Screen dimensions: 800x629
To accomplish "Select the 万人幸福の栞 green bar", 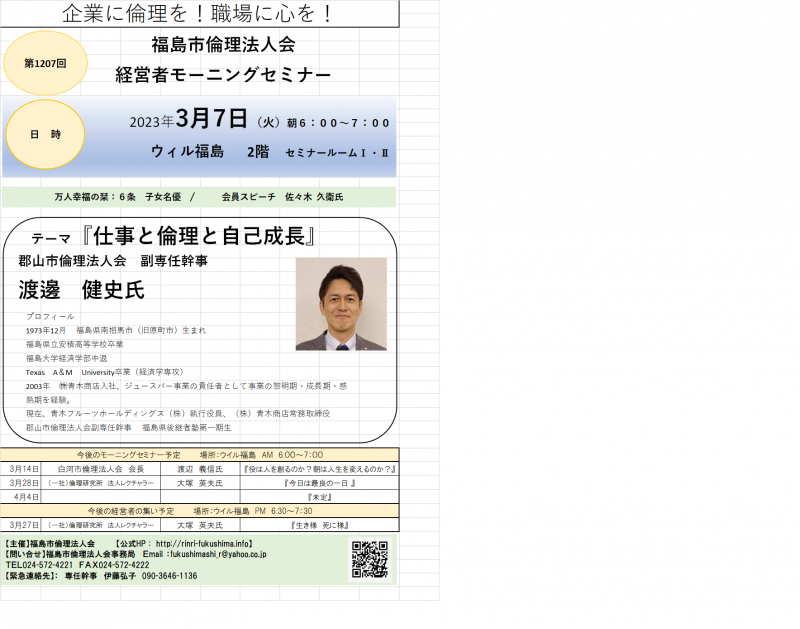I will (198, 197).
